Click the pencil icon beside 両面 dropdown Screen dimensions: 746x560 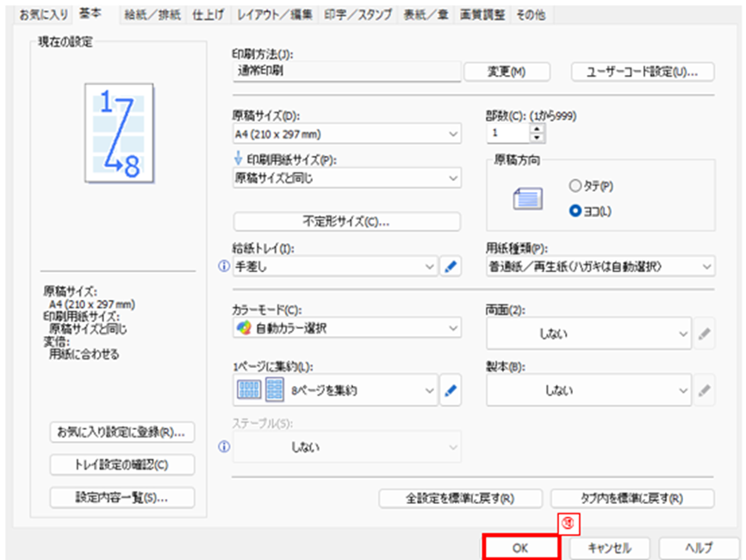[x=705, y=333]
